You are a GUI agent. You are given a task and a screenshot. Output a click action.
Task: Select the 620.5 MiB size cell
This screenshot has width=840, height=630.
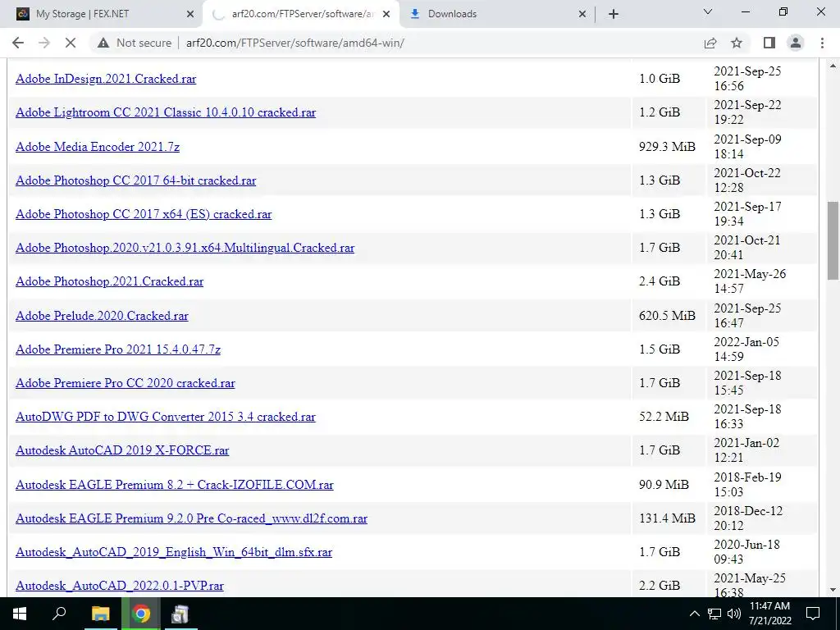tap(667, 316)
